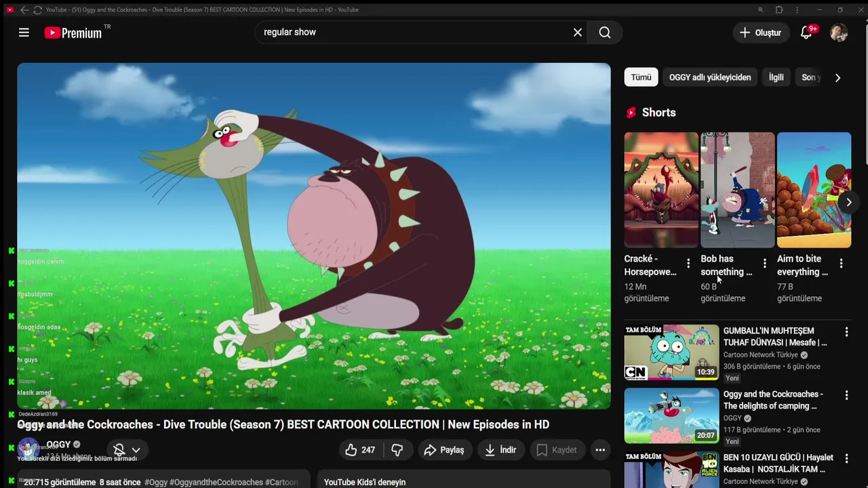Open options for Gumball video
Image resolution: width=868 pixels, height=488 pixels.
(x=846, y=332)
